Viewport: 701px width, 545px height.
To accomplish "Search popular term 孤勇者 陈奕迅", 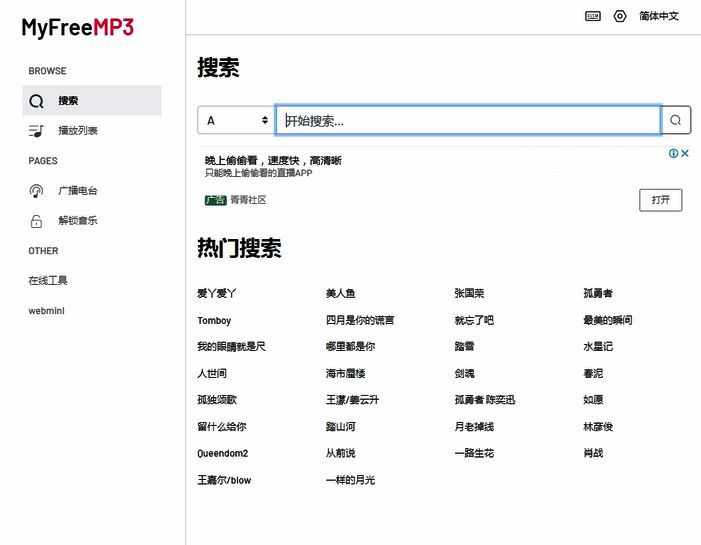I will tap(485, 400).
